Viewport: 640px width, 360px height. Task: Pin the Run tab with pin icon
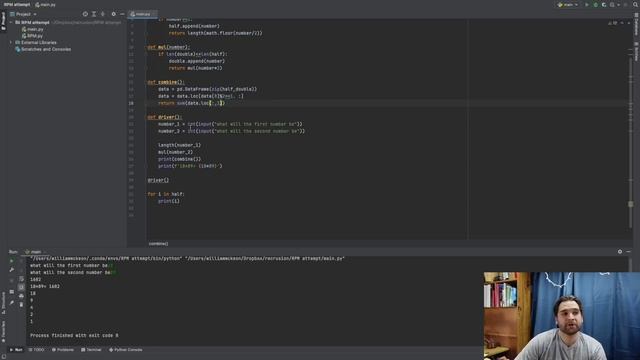pyautogui.click(x=11, y=303)
